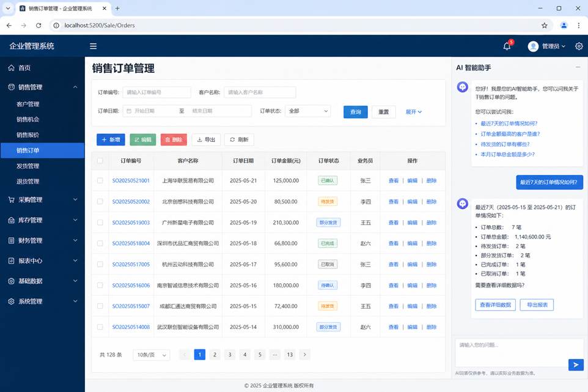
Task: Focus the 客户名称 input field
Action: (x=260, y=92)
